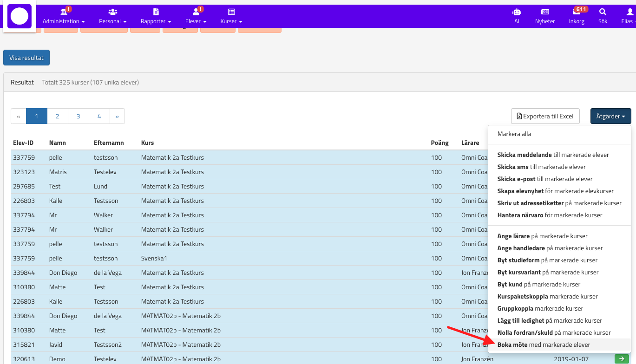Go to page 3 of results

pos(78,117)
